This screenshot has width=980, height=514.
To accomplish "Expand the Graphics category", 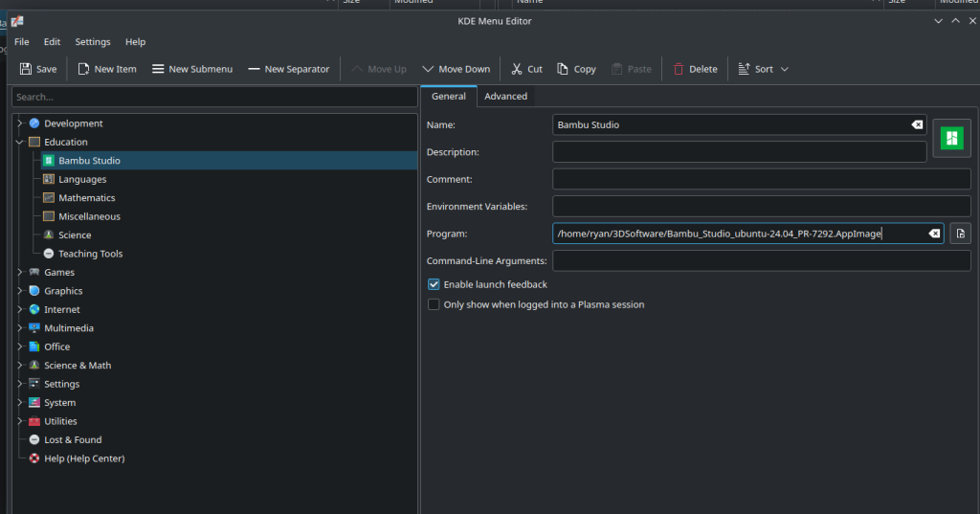I will coord(20,291).
